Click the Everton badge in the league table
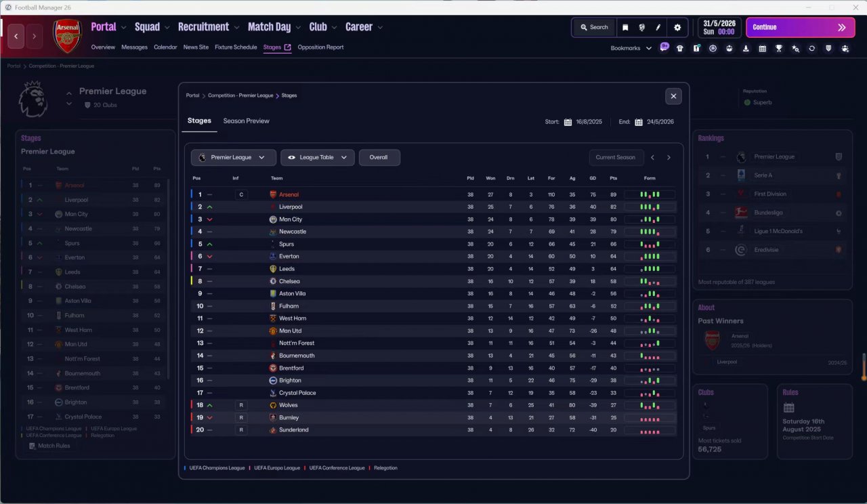867x504 pixels. (x=273, y=256)
